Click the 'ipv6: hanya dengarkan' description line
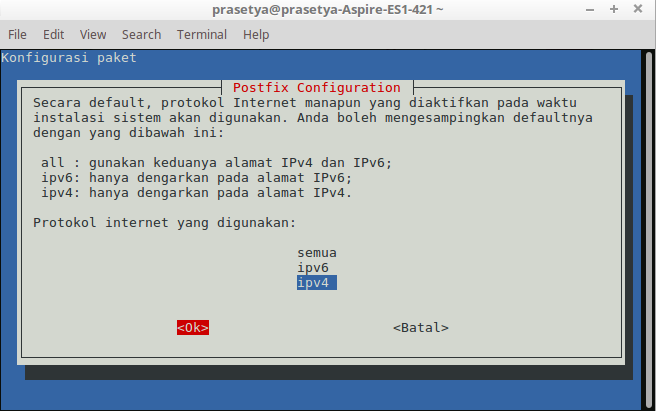This screenshot has width=656, height=411. coord(196,177)
